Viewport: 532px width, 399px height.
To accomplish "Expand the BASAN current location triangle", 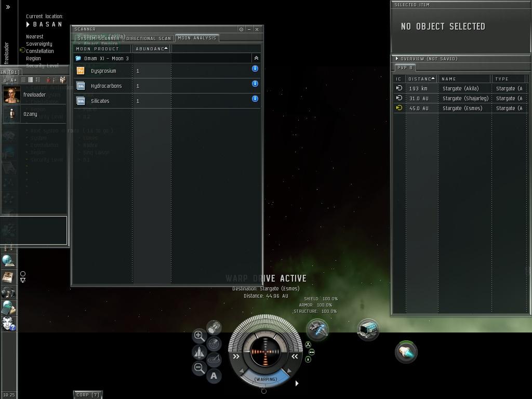I will pyautogui.click(x=28, y=24).
